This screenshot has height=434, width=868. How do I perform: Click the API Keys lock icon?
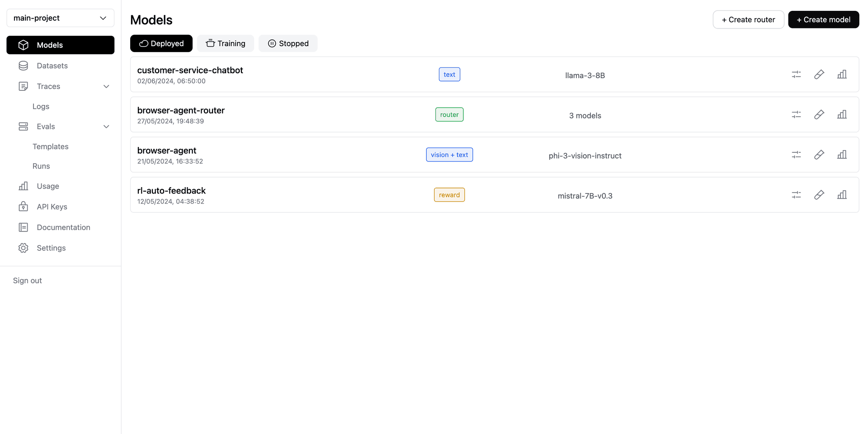[x=24, y=207]
